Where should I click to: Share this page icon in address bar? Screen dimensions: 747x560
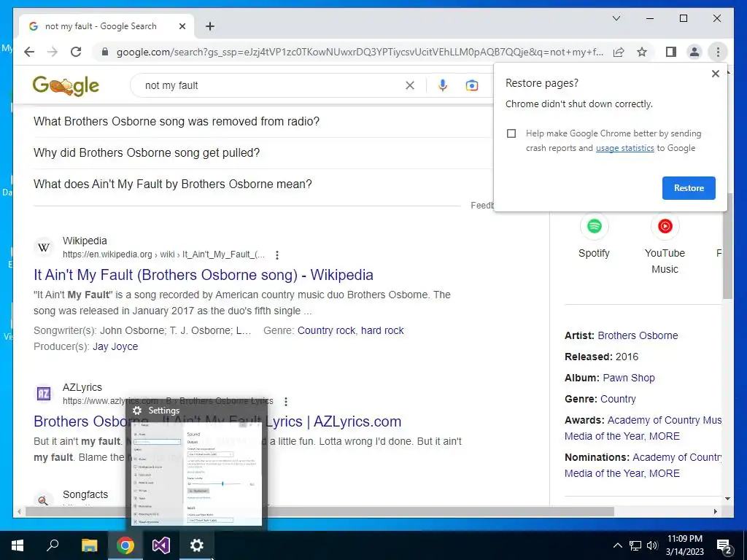point(619,52)
